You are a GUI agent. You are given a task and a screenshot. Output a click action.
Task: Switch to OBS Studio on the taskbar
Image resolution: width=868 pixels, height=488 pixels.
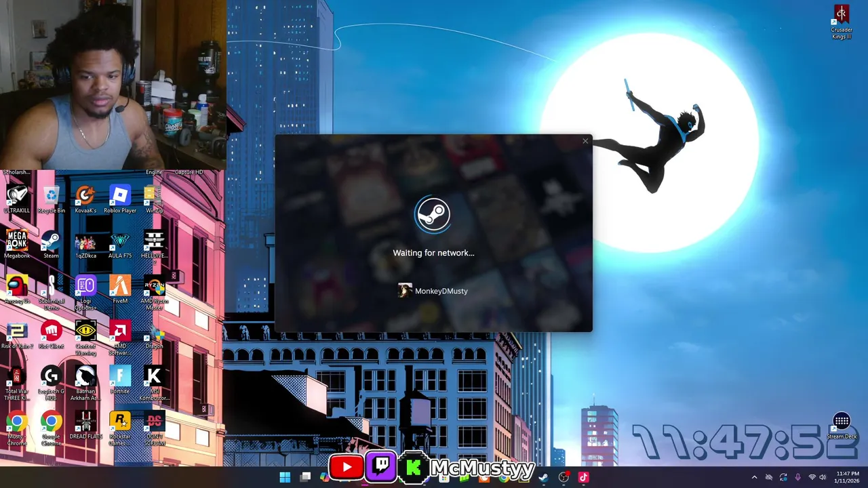(x=564, y=477)
